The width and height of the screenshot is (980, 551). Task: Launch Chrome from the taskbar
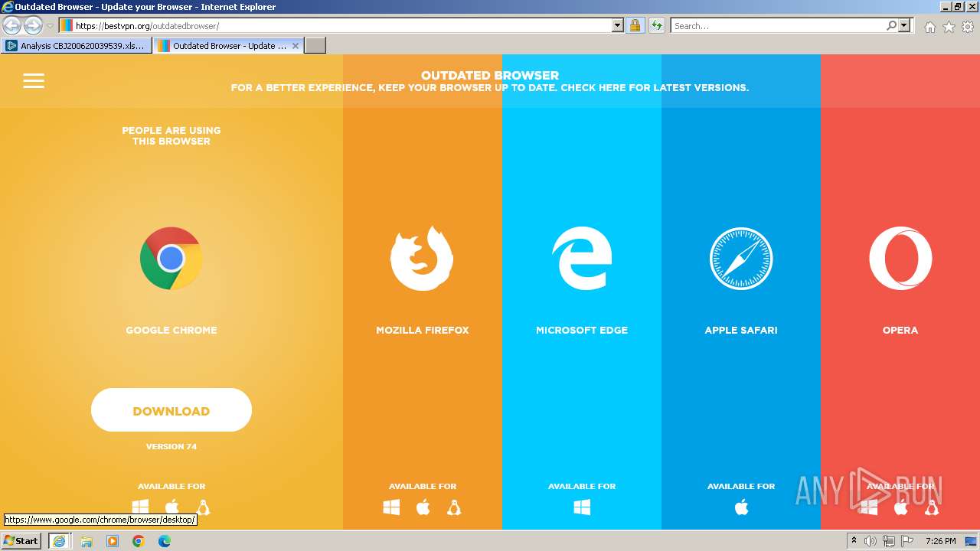pos(139,541)
